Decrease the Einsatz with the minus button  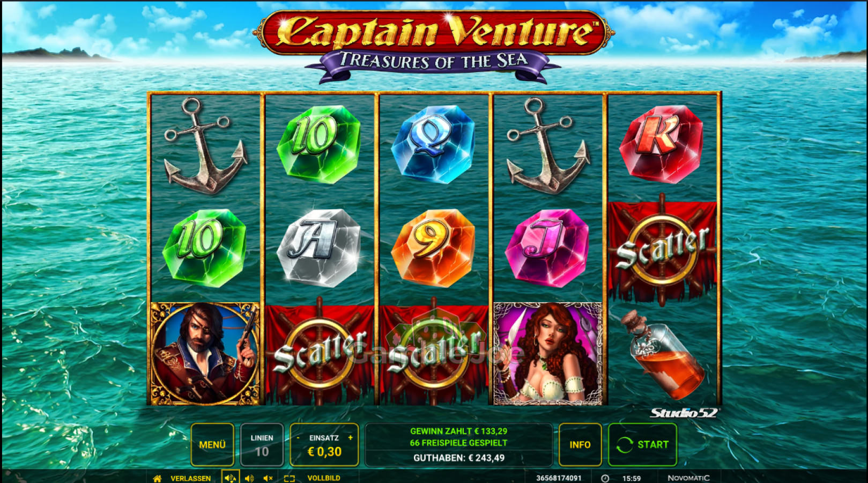pyautogui.click(x=298, y=438)
